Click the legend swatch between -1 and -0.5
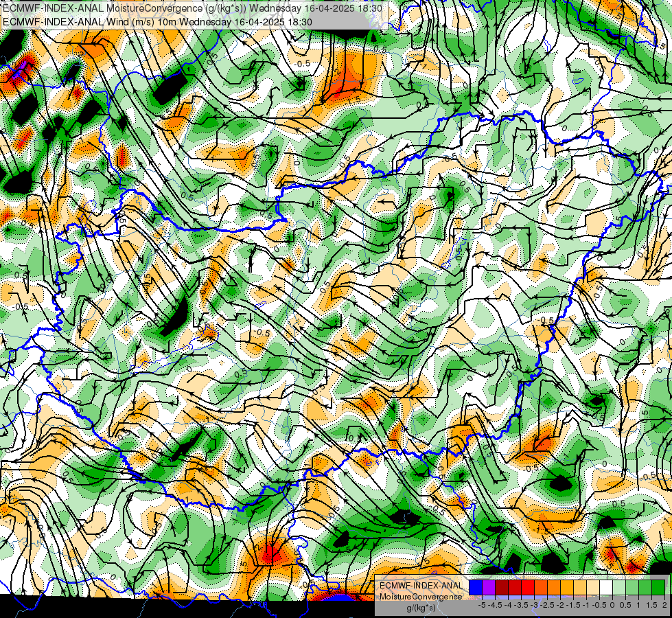Image resolution: width=672 pixels, height=618 pixels. pos(593,588)
